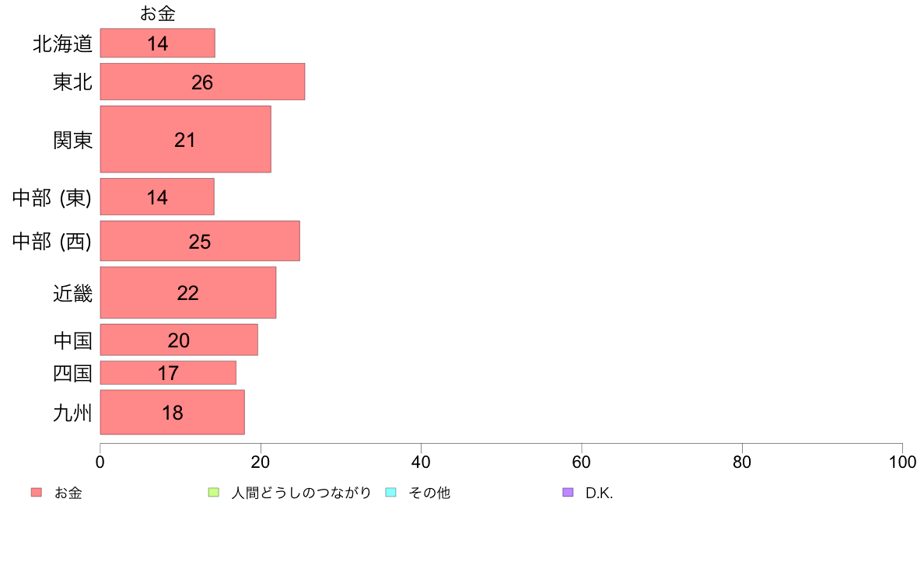This screenshot has height=572, width=924.
Task: Click the 100 axis tick label
Action: 902,462
